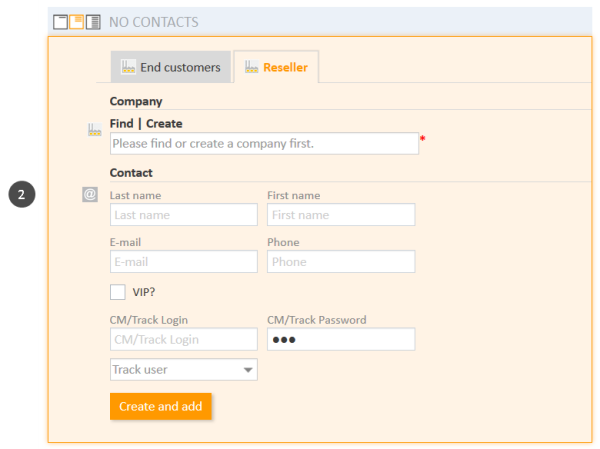Image resolution: width=600 pixels, height=449 pixels.
Task: Select the orange highlighted layout icon
Action: [77, 22]
